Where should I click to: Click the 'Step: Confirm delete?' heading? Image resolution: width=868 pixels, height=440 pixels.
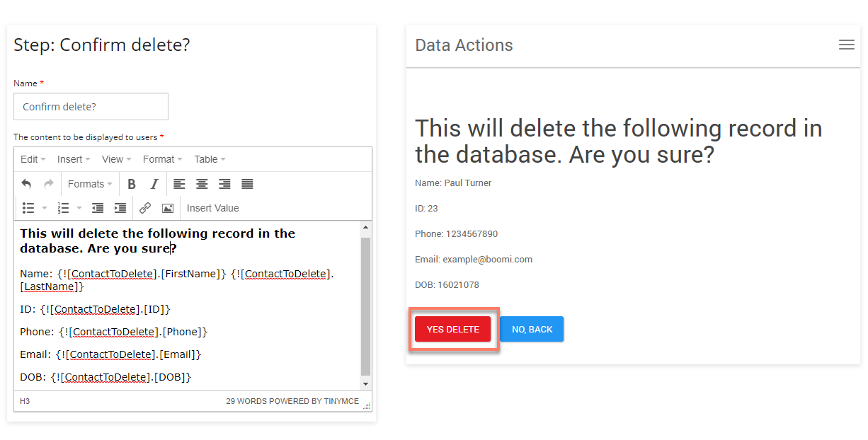(102, 45)
